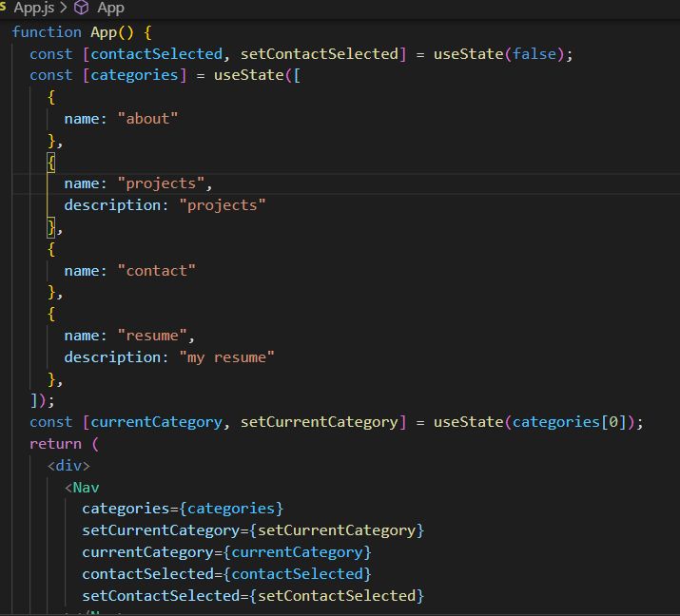Click the highlighted closing brace after projects
Screen dimensions: 680x616
coord(51,227)
